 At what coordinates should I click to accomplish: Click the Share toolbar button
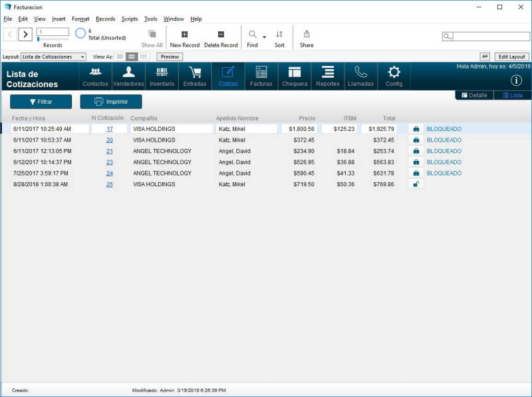(x=307, y=39)
